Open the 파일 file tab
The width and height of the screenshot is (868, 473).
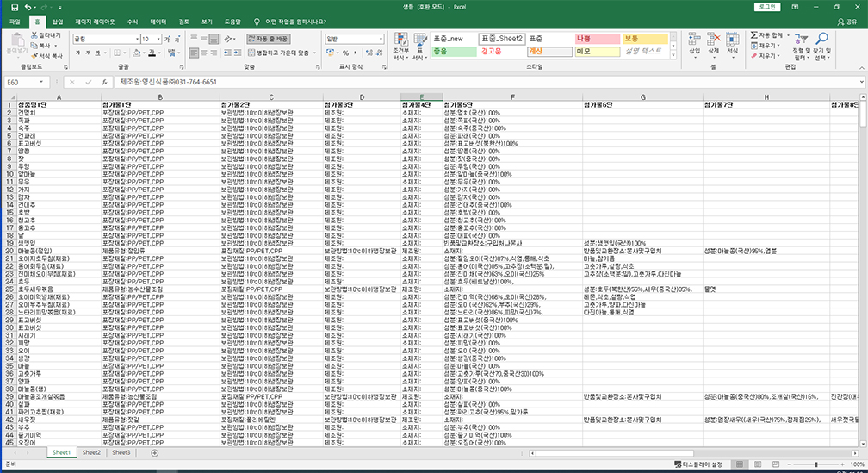click(x=15, y=22)
